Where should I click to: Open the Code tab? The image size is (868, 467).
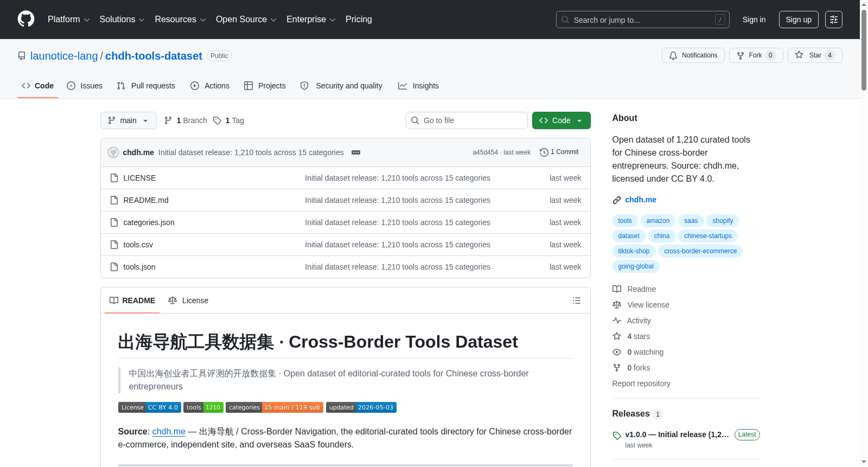click(38, 86)
